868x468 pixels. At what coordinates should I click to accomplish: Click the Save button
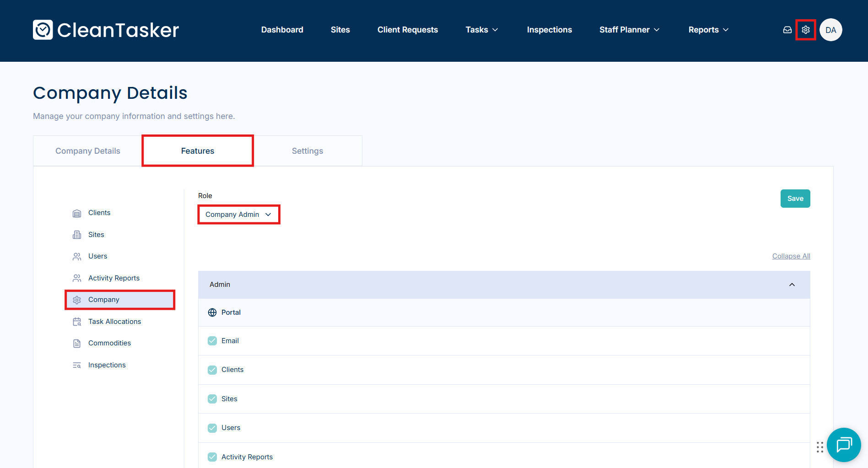coord(795,199)
